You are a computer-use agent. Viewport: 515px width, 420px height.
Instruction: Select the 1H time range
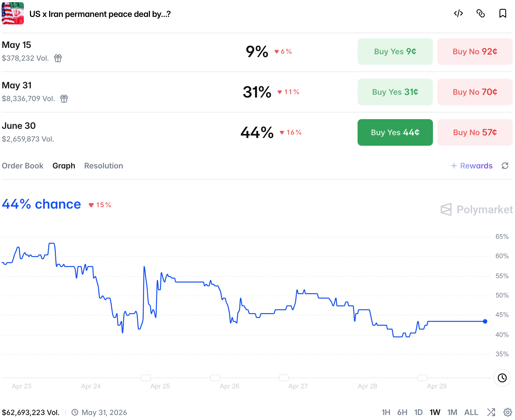[386, 412]
